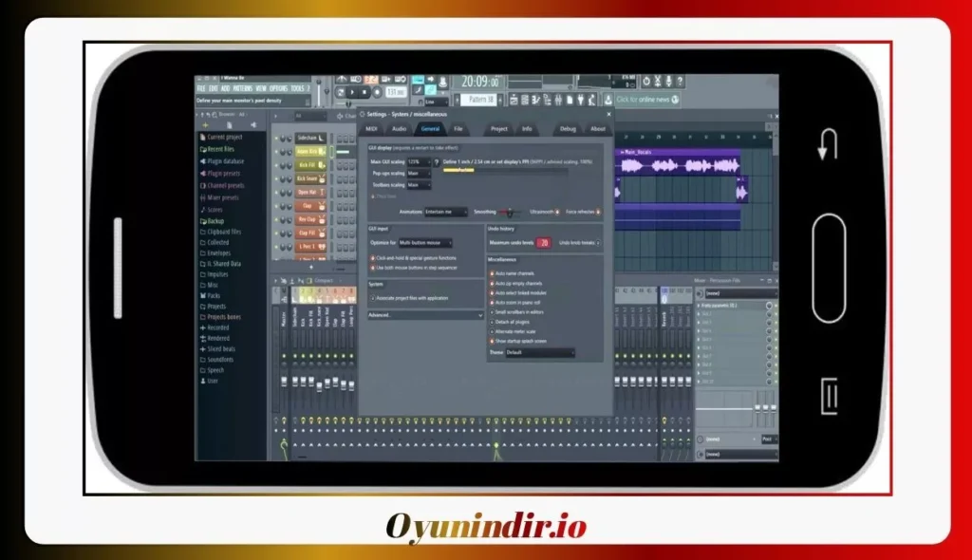This screenshot has width=972, height=560.
Task: Play the song with the transport Play button
Action: 352,92
